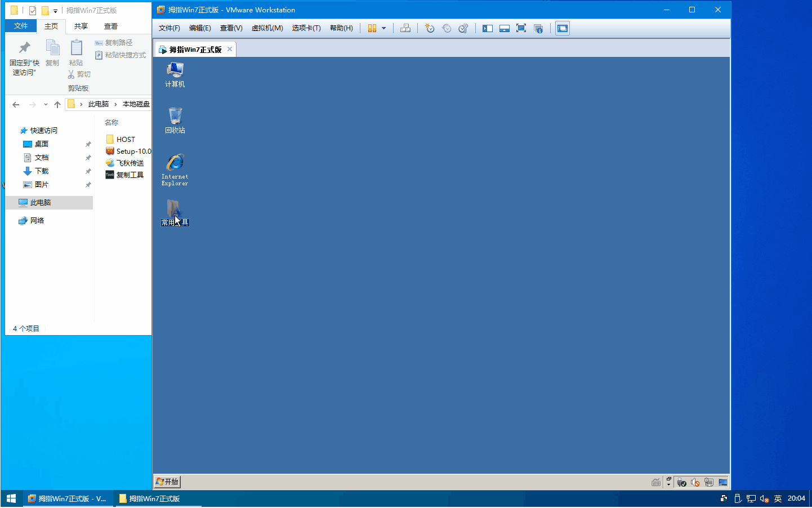The image size is (812, 508).
Task: Select 此电脑 in the navigation pane
Action: 40,203
